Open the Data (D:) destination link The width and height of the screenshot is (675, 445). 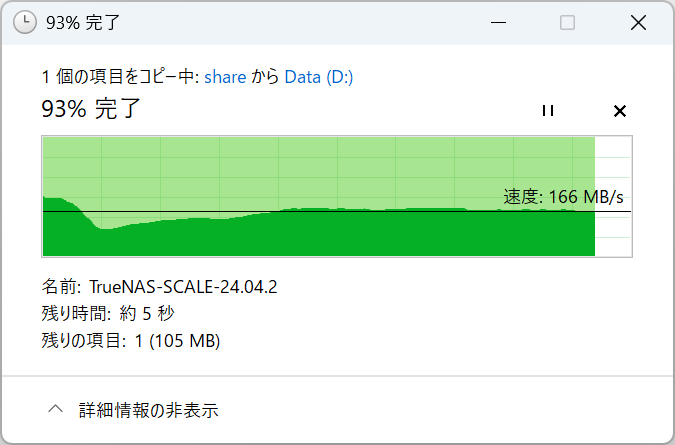coord(319,77)
